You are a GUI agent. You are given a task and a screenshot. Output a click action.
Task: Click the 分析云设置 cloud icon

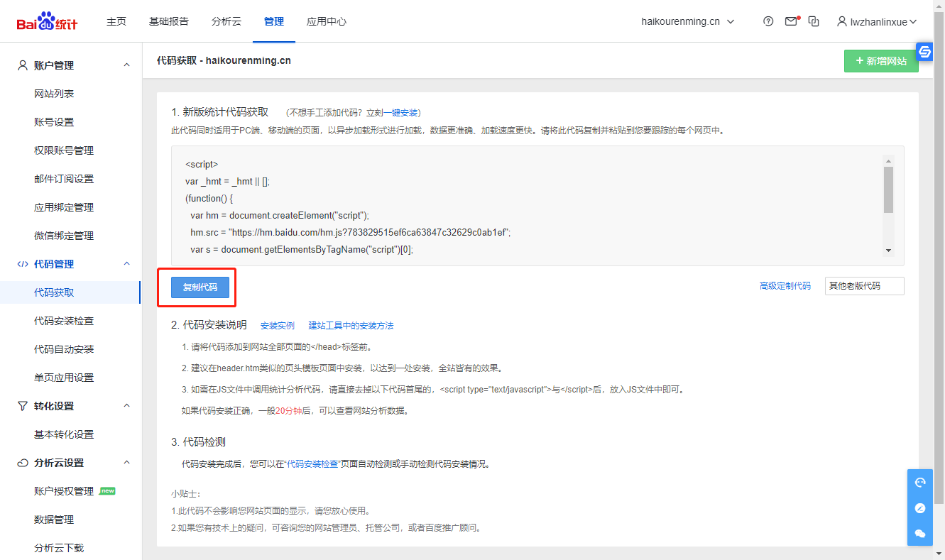23,463
